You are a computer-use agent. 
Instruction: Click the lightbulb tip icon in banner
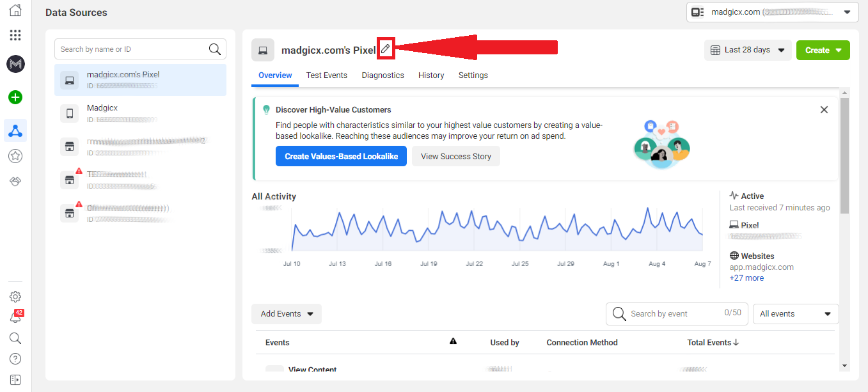point(267,110)
